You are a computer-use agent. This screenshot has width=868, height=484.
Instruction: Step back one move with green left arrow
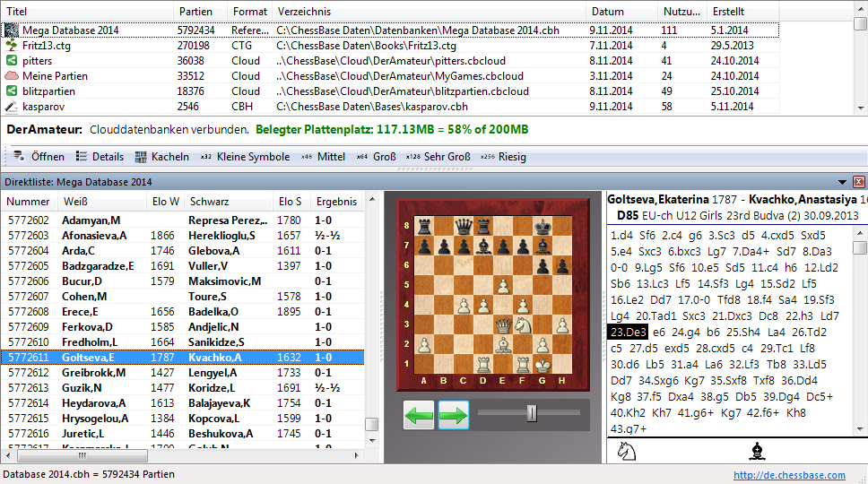[x=419, y=415]
